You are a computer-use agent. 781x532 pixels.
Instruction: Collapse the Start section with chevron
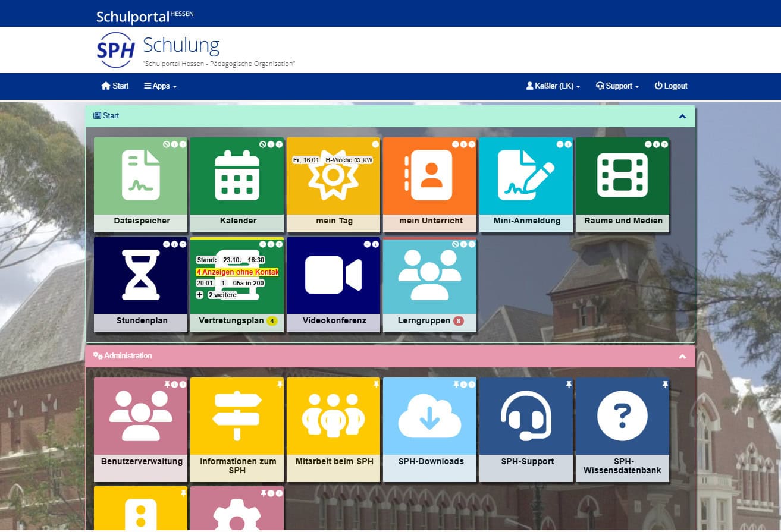click(x=682, y=117)
